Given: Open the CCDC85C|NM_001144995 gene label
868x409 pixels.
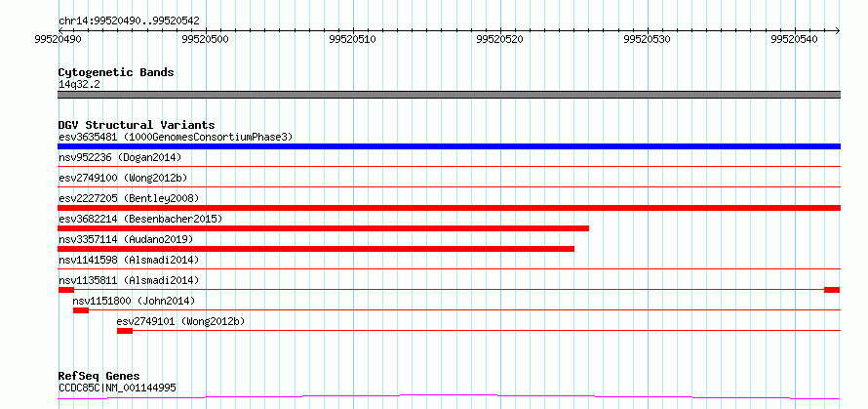Looking at the screenshot, I should 117,388.
